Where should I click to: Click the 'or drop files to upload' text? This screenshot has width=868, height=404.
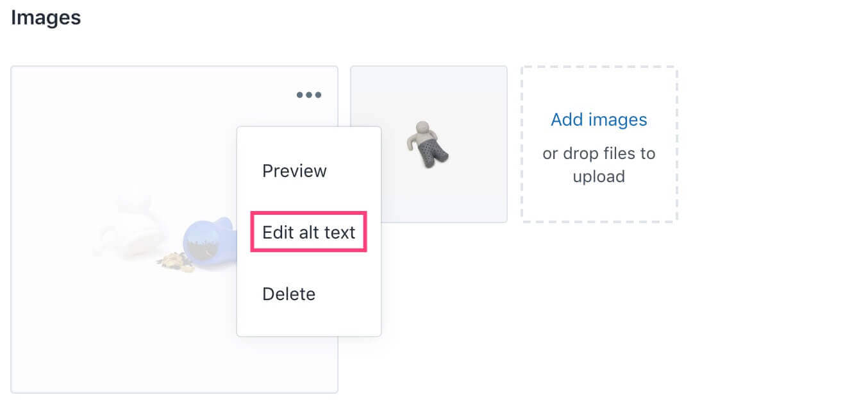click(x=599, y=165)
